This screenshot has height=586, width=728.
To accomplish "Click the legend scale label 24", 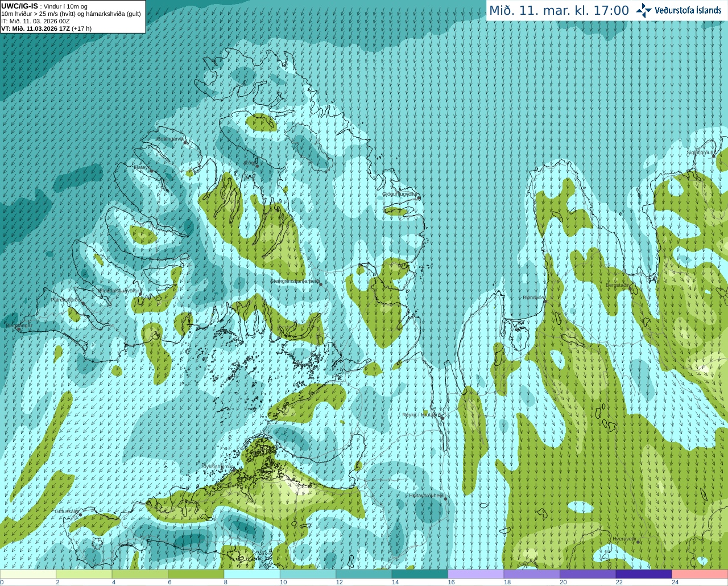I will pyautogui.click(x=675, y=582).
